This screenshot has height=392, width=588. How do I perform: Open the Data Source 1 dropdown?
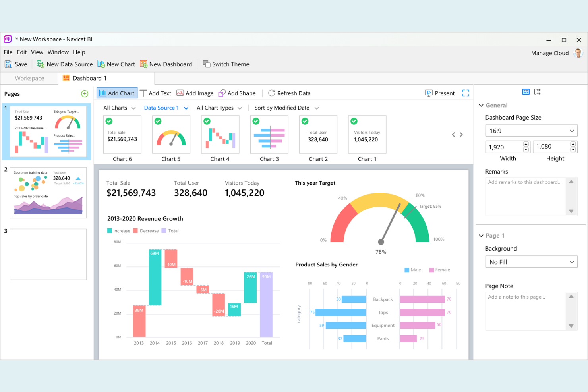coord(166,108)
